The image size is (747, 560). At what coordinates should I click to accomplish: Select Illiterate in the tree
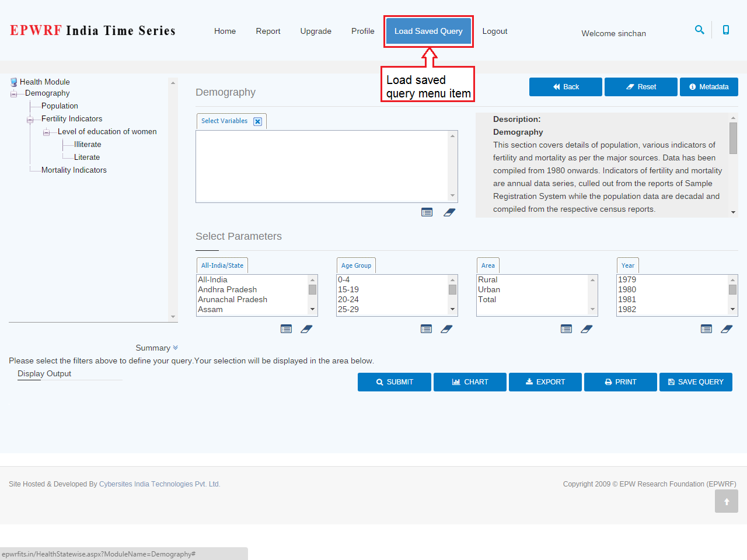pyautogui.click(x=88, y=145)
